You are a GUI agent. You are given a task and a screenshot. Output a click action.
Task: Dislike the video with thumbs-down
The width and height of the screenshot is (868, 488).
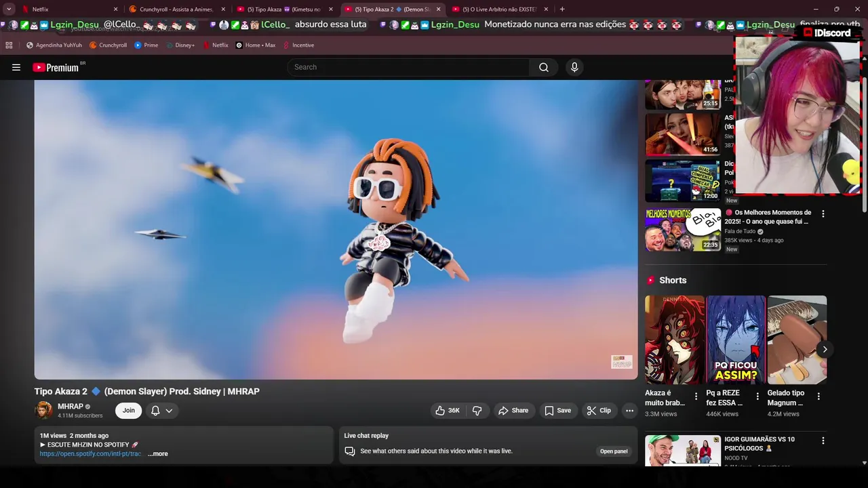pyautogui.click(x=477, y=411)
